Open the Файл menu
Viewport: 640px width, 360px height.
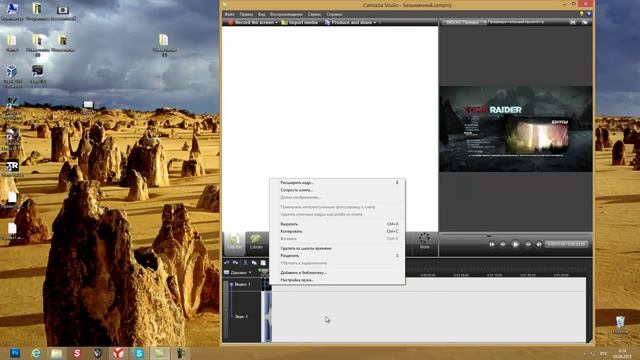(x=230, y=14)
